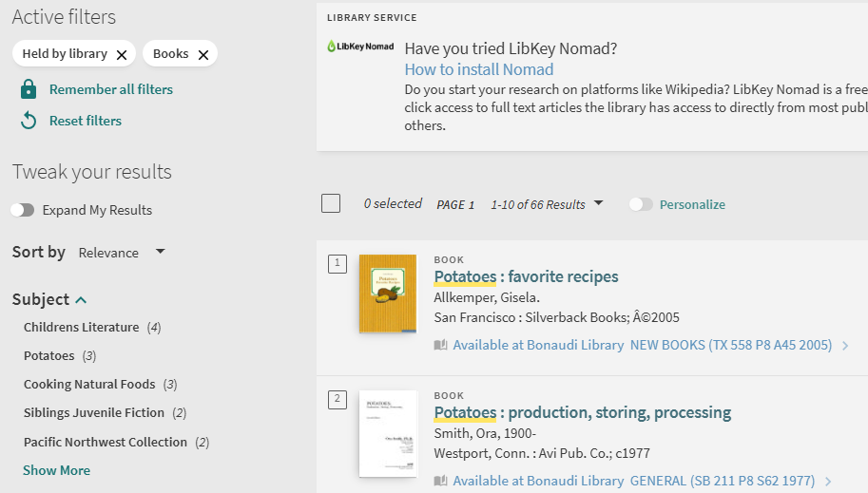
Task: Click the LibKey Nomad logo
Action: click(x=360, y=47)
